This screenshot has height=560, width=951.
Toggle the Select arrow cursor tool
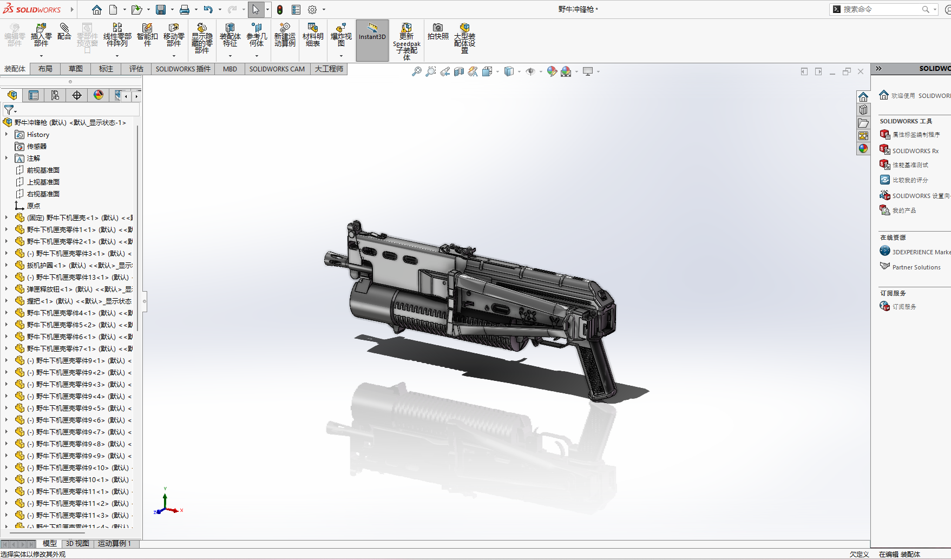pyautogui.click(x=255, y=10)
